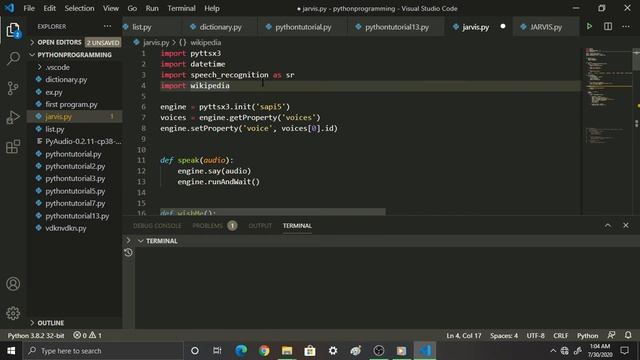Open the Explorer view in activity bar
The height and width of the screenshot is (360, 640).
[x=13, y=30]
